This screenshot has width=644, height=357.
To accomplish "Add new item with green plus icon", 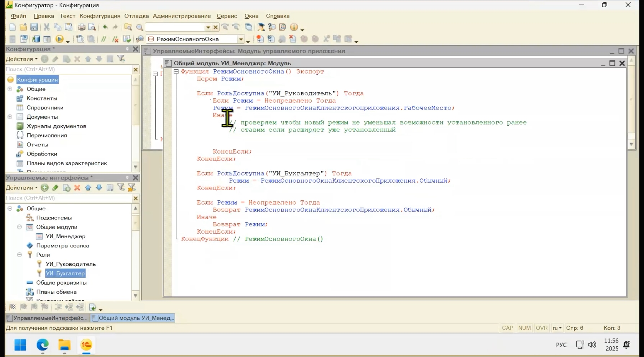I will point(45,188).
